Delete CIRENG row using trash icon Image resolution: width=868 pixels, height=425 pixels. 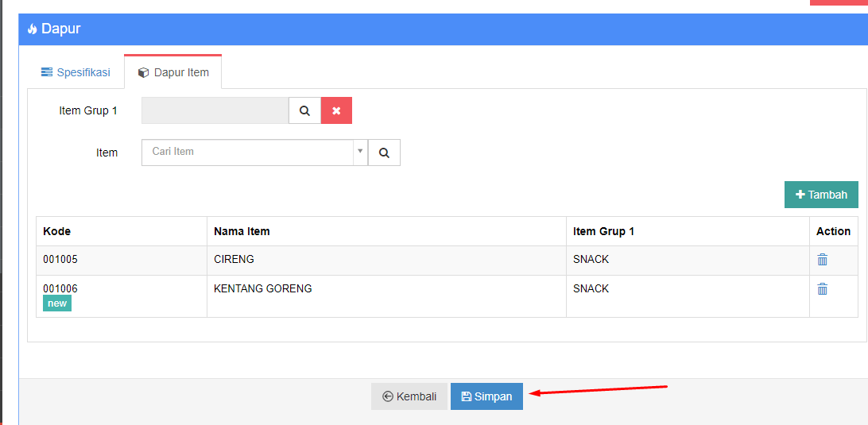pos(823,260)
